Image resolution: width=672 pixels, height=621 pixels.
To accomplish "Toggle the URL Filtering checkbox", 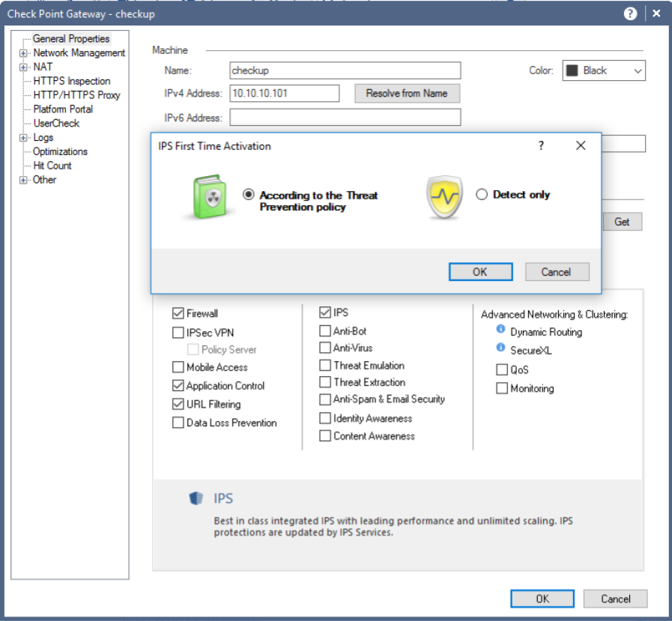I will 178,404.
